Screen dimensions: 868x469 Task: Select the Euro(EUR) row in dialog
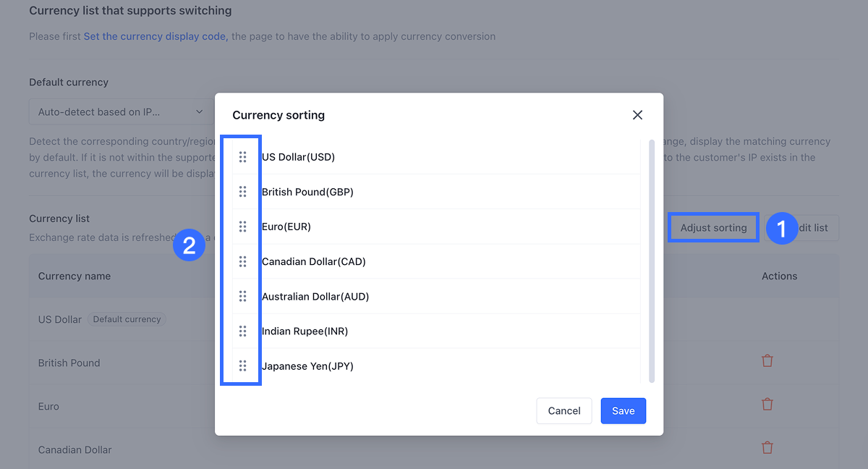434,227
